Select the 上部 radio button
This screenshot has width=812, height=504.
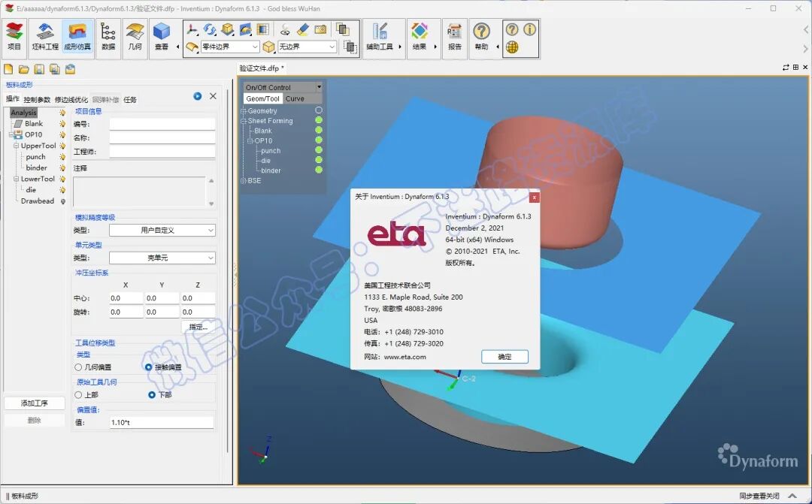pyautogui.click(x=78, y=395)
